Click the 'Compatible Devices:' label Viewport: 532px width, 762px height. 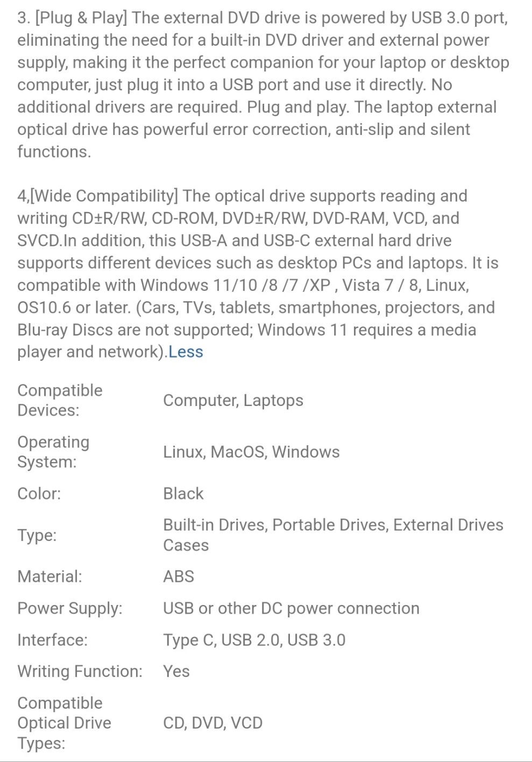pos(60,400)
